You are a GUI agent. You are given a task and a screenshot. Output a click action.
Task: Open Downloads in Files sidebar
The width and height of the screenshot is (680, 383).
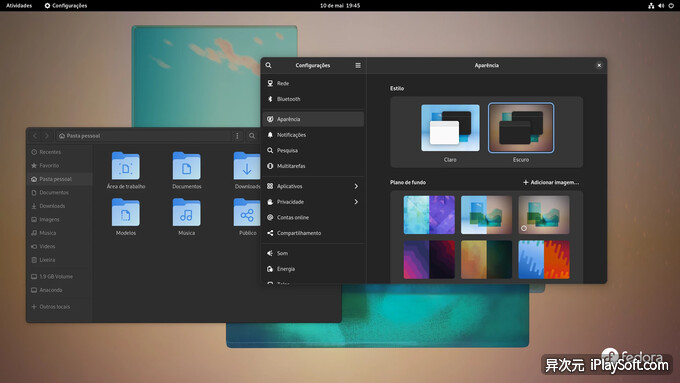click(x=59, y=206)
